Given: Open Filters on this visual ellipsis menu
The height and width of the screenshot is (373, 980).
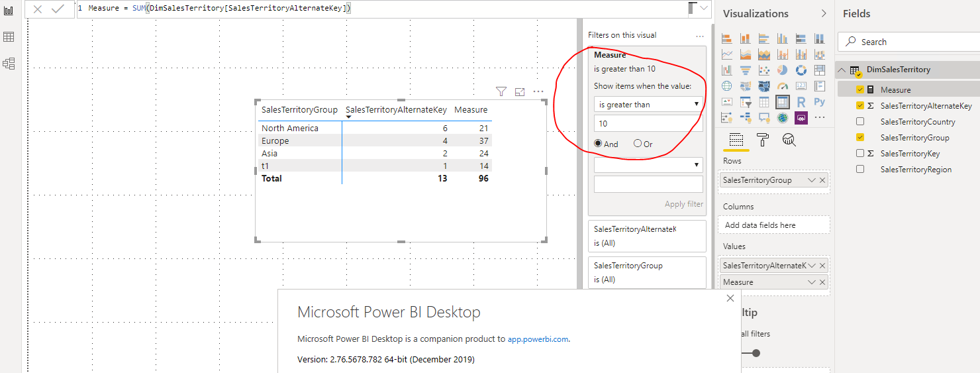Looking at the screenshot, I should [x=700, y=35].
